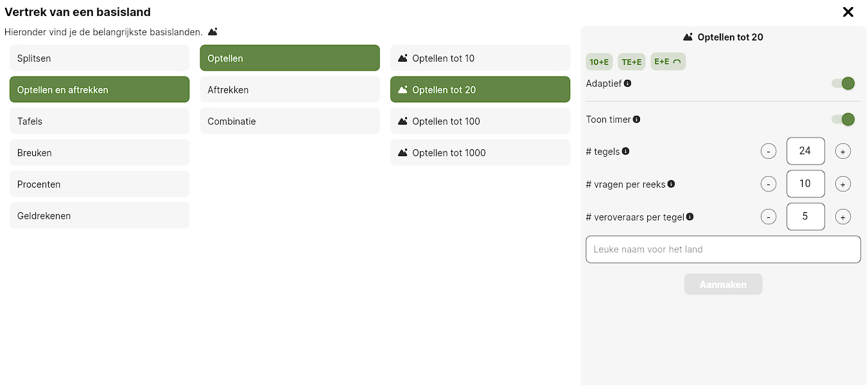Click info icon beside # veroveraars per tegel
The width and height of the screenshot is (868, 385).
point(690,217)
